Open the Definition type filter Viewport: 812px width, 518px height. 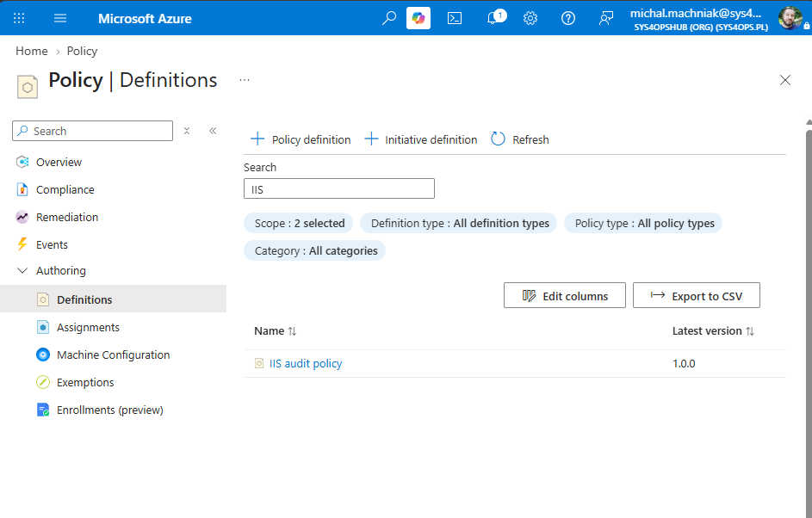point(459,223)
